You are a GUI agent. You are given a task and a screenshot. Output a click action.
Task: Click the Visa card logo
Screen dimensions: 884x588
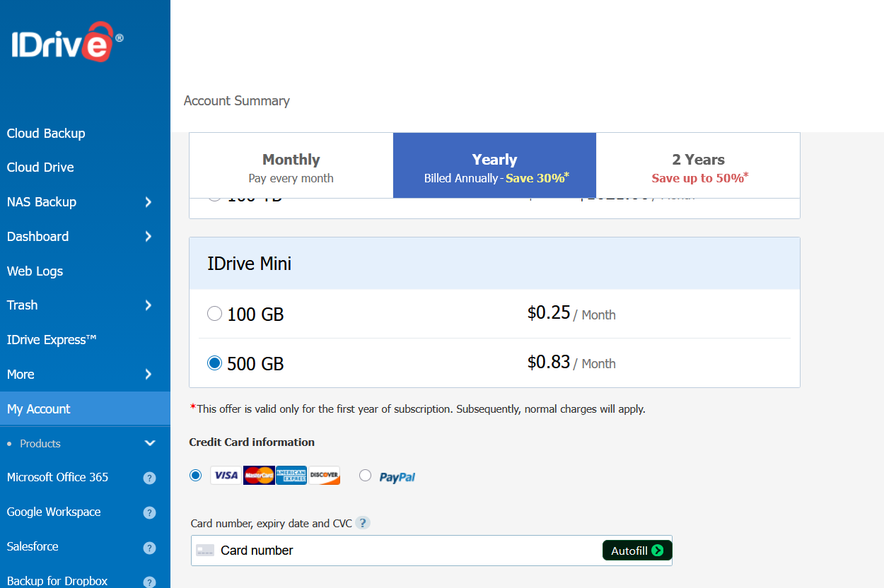click(226, 475)
